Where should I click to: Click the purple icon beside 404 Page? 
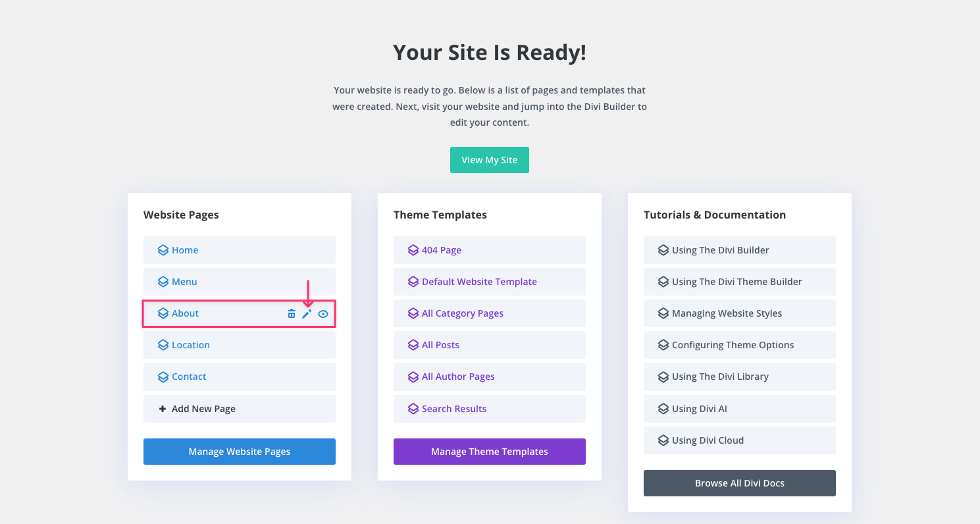click(x=413, y=250)
